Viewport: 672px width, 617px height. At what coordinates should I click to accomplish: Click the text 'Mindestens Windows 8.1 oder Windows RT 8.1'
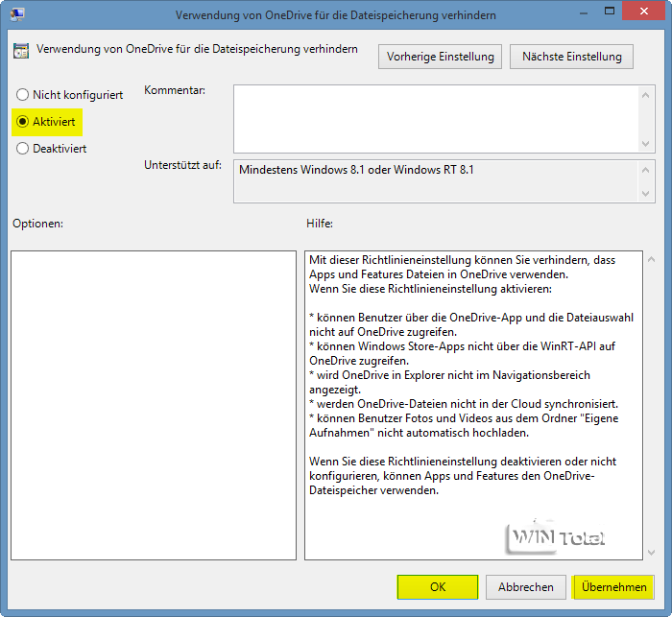(356, 170)
